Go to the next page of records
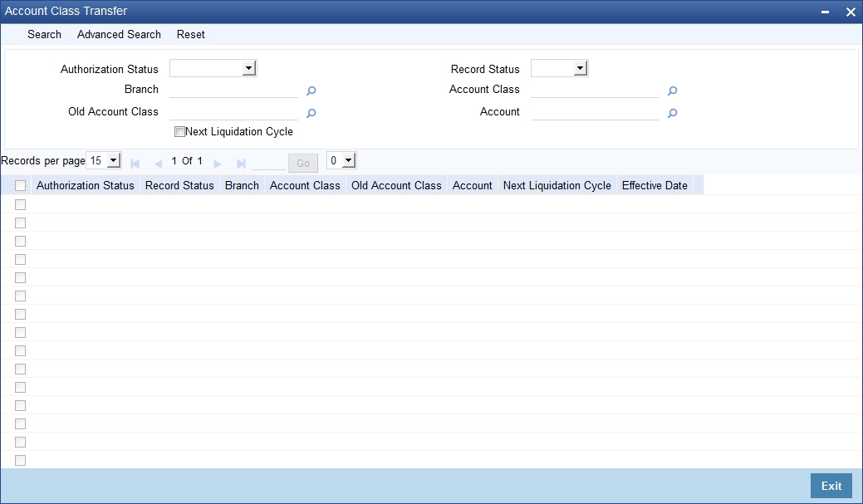Screen dimensions: 863x504 (x=216, y=163)
